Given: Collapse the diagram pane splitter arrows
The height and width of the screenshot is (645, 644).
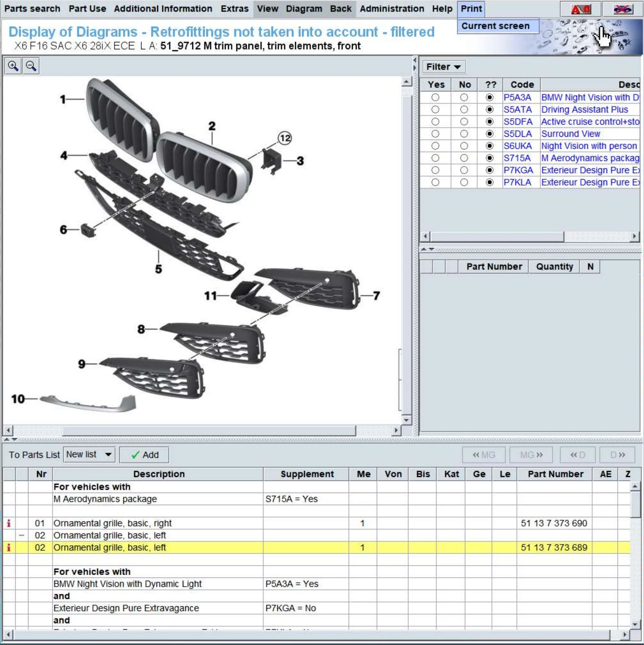Looking at the screenshot, I should tap(414, 64).
